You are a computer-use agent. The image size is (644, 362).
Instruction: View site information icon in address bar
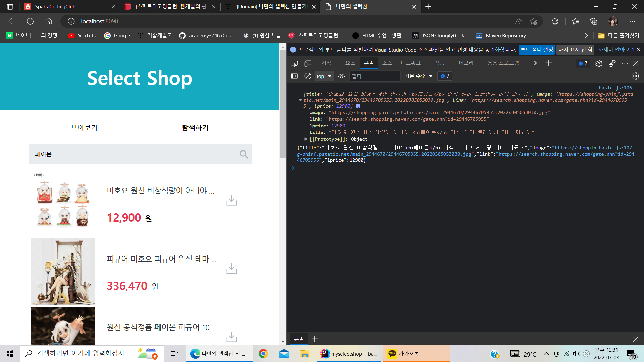(x=71, y=21)
